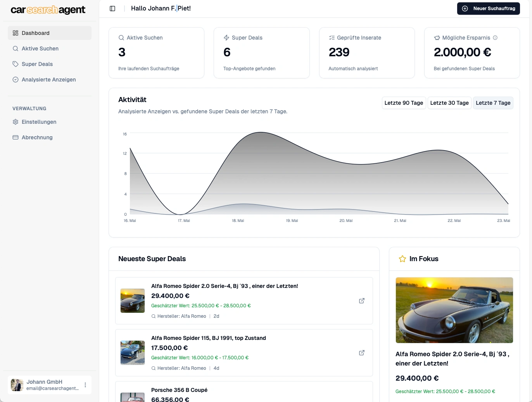Screen dimensions: 532x402
Task: Open the Alfa Romeo Spider 115 listing title
Action: [x=209, y=338]
